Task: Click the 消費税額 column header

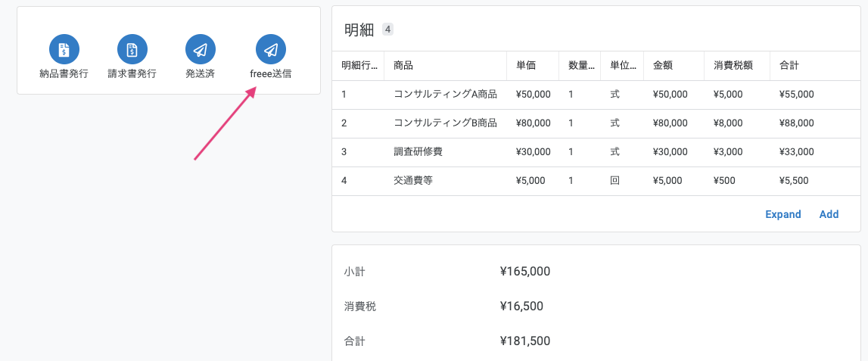Action: coord(733,66)
